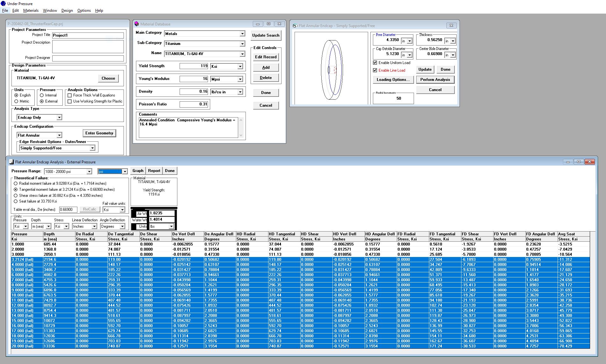Click the Add record button
The width and height of the screenshot is (606, 364).
266,68
